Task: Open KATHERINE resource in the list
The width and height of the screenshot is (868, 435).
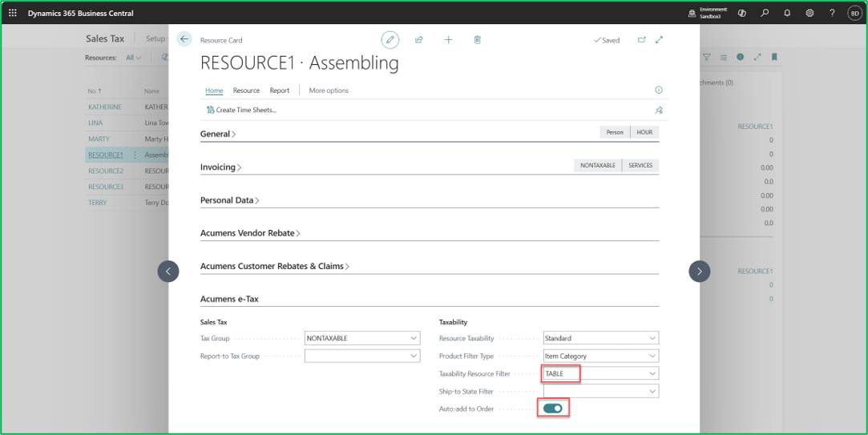Action: (x=105, y=107)
